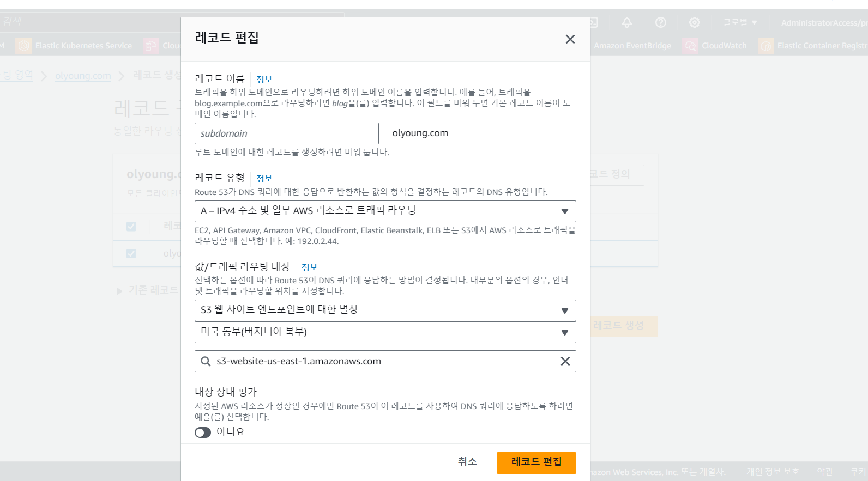Close the 레코드 편집 dialog with X
Screen dimensions: 868x481
point(570,39)
